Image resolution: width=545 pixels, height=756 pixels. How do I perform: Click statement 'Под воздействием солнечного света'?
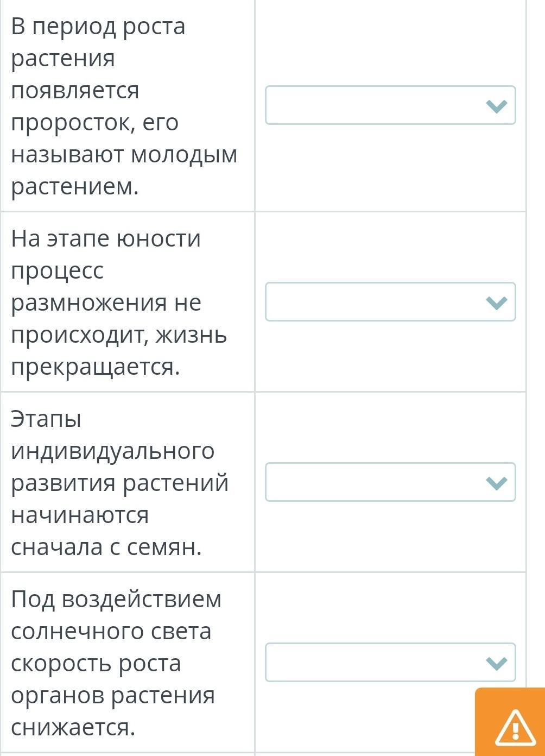tap(116, 599)
